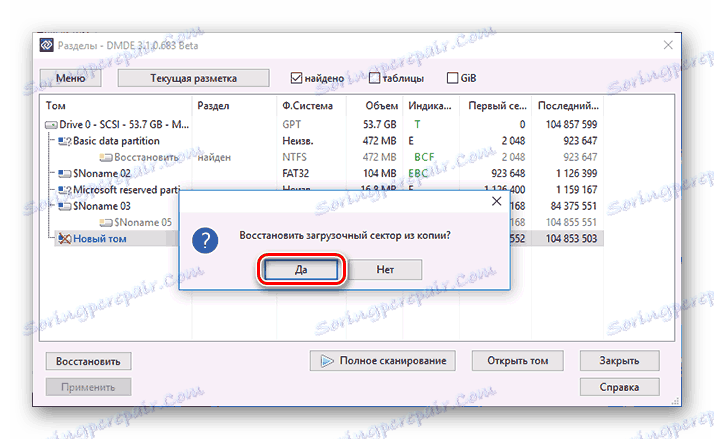
Task: Click the Drive 0 SCSI disk icon
Action: 51,125
